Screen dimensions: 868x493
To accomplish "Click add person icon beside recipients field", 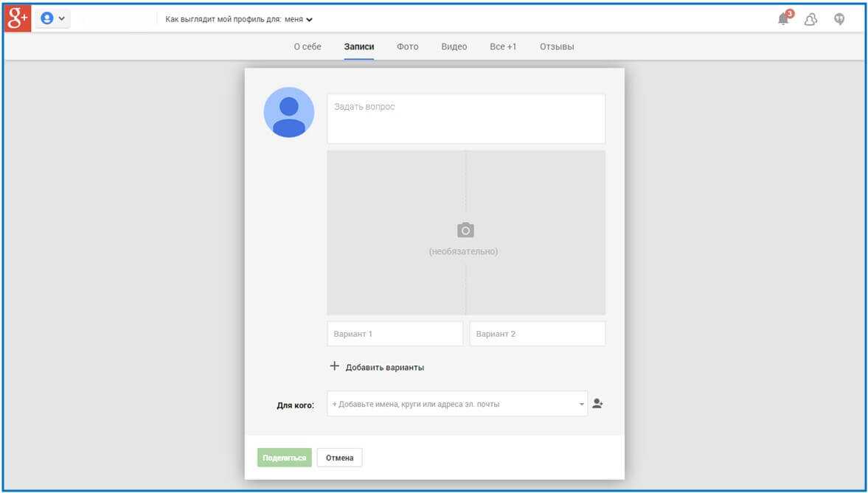I will tap(597, 404).
